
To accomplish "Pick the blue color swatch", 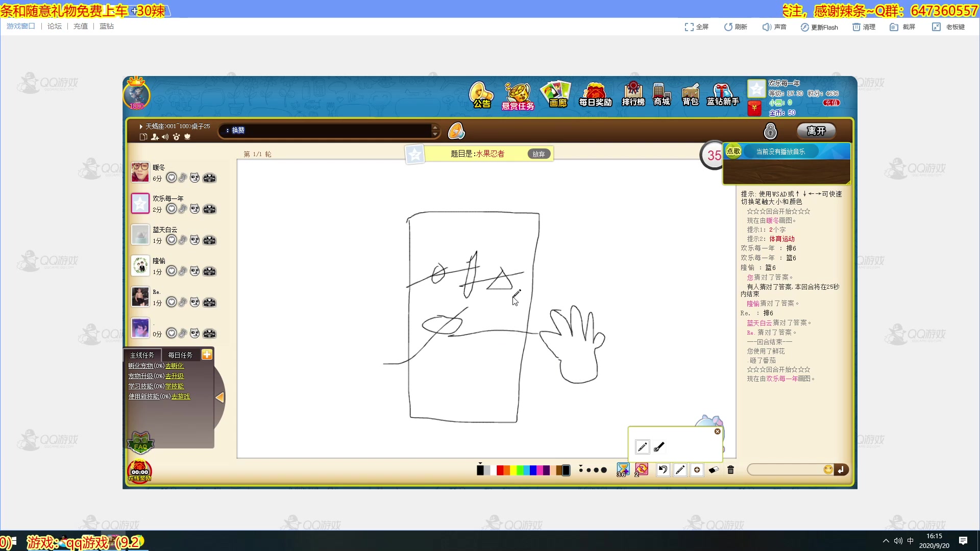I will click(x=533, y=470).
